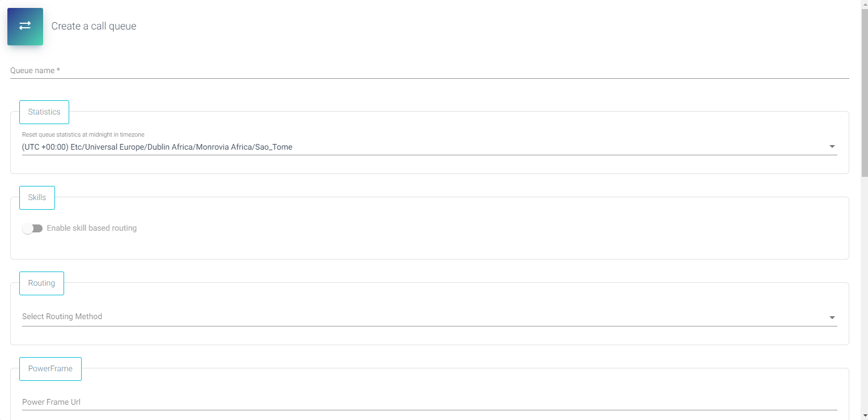
Task: Select the Skills section label
Action: point(37,198)
